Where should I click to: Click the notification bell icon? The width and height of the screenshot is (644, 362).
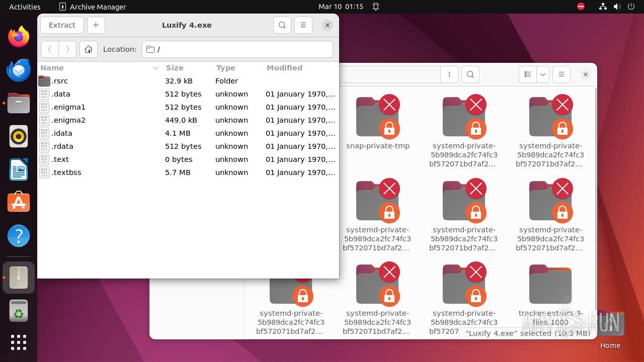click(376, 7)
